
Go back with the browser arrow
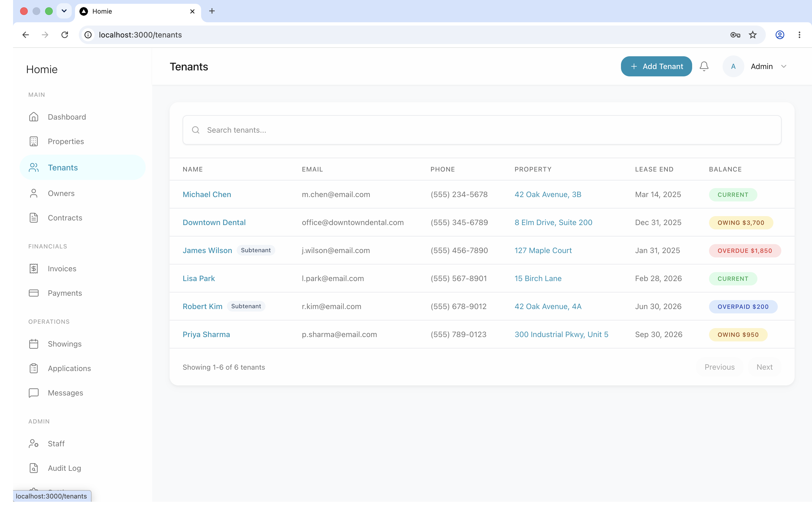coord(26,35)
